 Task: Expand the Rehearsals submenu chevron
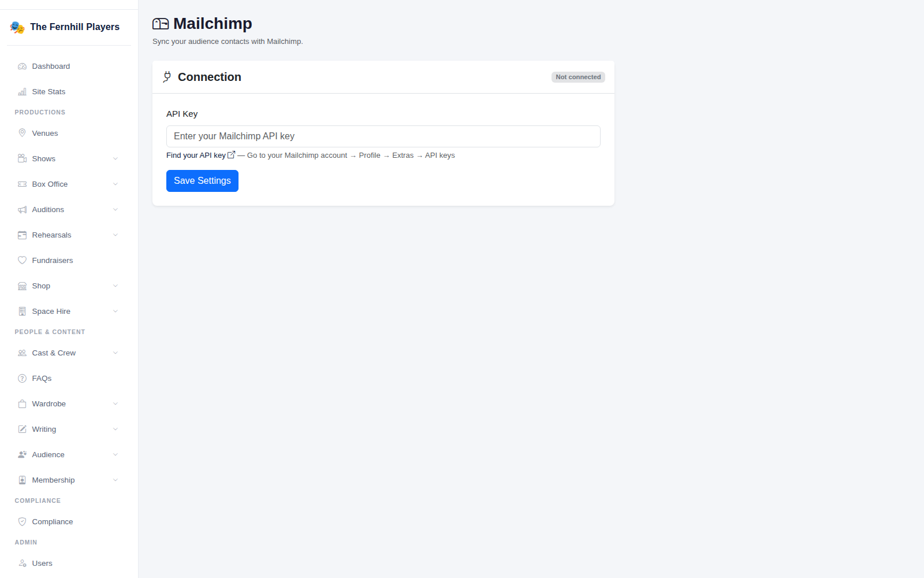coord(115,235)
